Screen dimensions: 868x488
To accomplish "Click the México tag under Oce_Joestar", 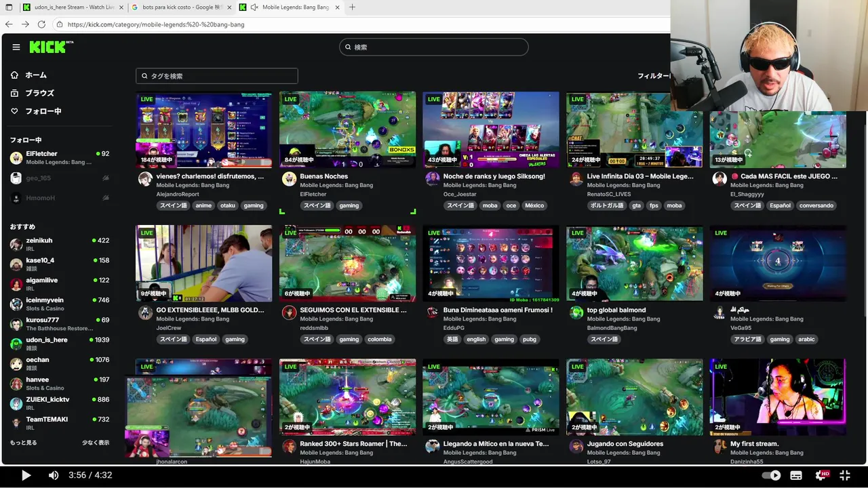I will pyautogui.click(x=534, y=205).
